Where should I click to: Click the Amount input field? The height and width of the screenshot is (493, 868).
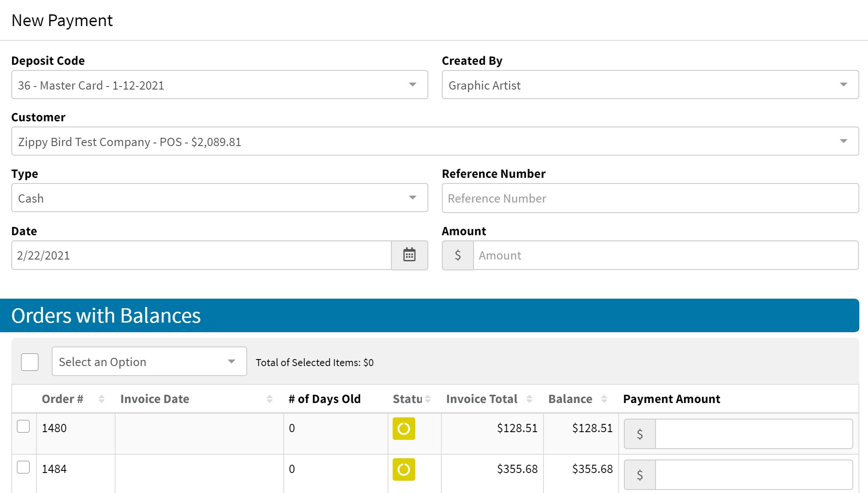point(665,256)
